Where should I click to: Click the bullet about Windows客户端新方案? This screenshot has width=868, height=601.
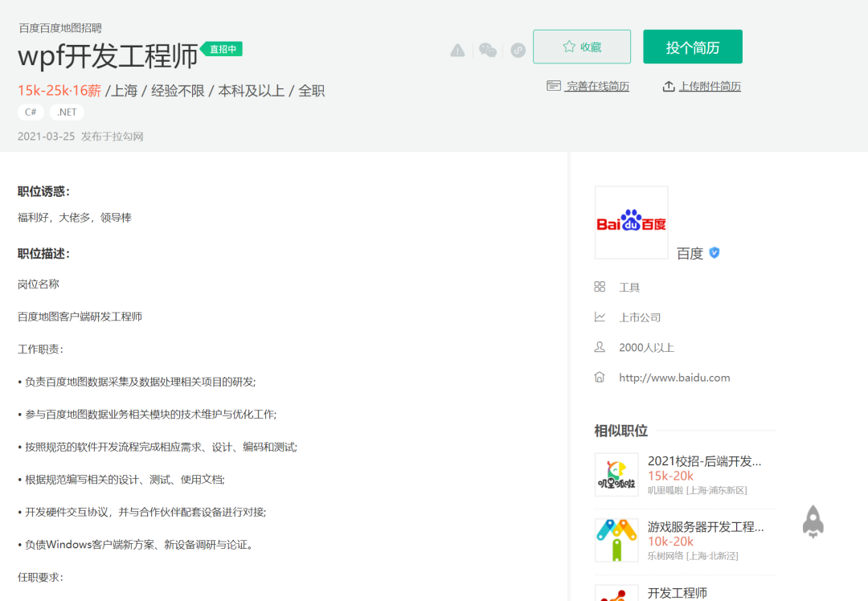[136, 545]
